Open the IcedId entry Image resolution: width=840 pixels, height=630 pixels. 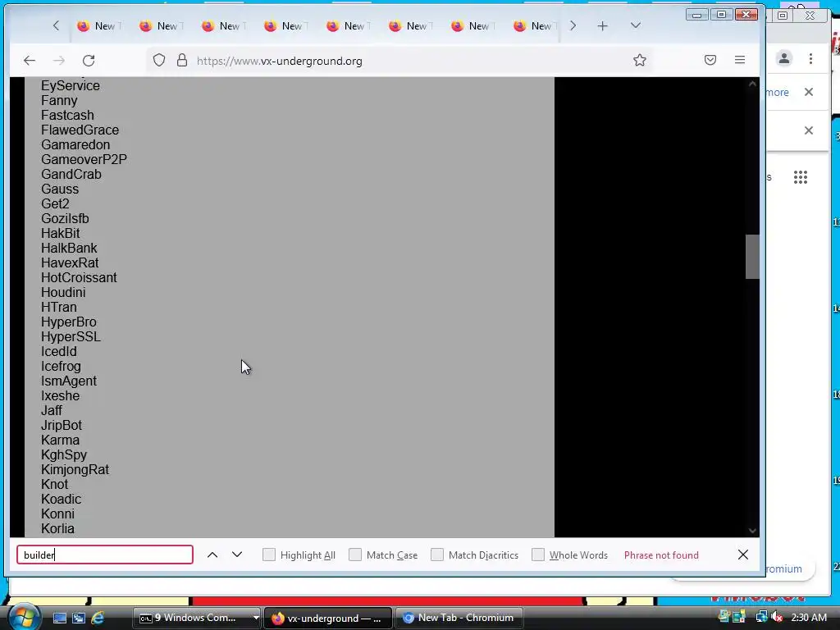click(x=59, y=351)
